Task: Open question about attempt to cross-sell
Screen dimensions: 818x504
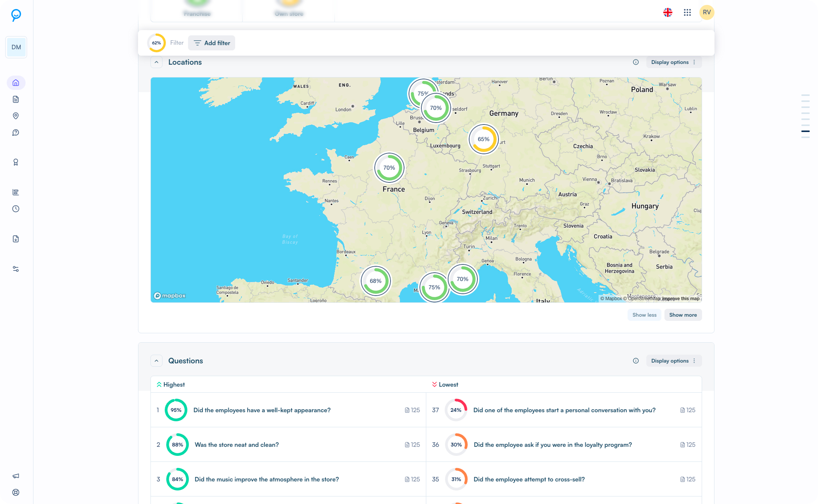Action: tap(529, 479)
